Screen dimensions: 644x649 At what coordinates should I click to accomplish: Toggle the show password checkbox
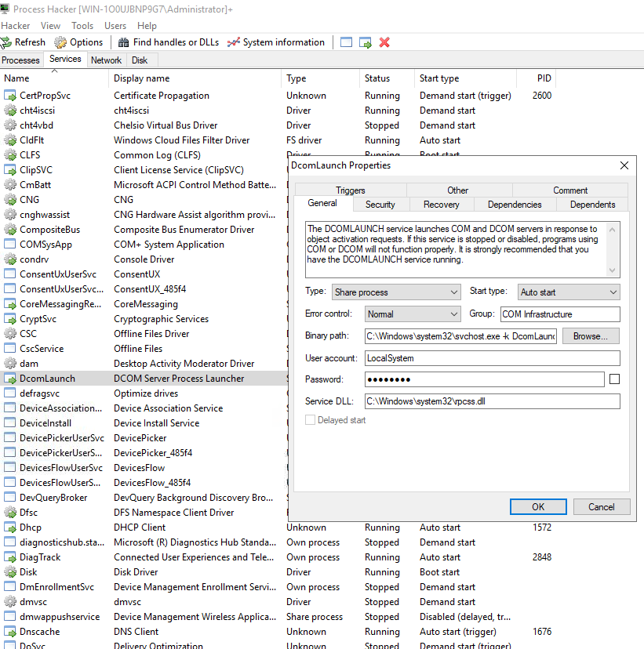pyautogui.click(x=614, y=379)
